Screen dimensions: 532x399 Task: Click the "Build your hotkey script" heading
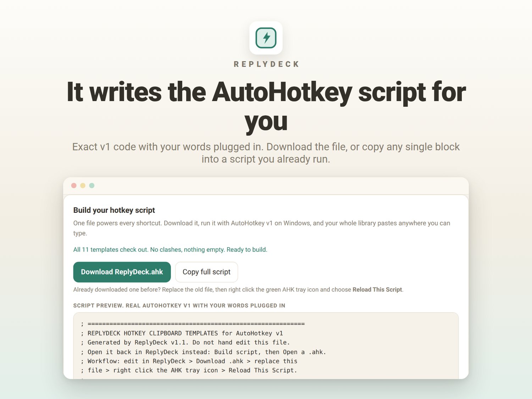[x=114, y=210]
